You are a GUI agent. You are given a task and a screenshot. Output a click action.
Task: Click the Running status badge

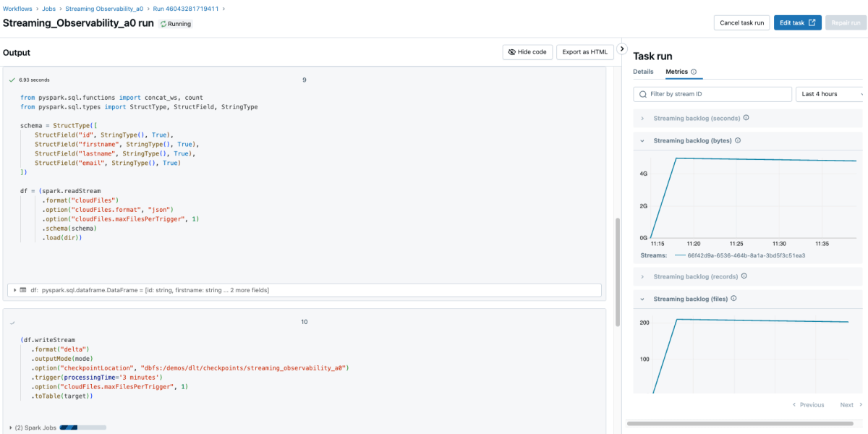click(x=176, y=24)
